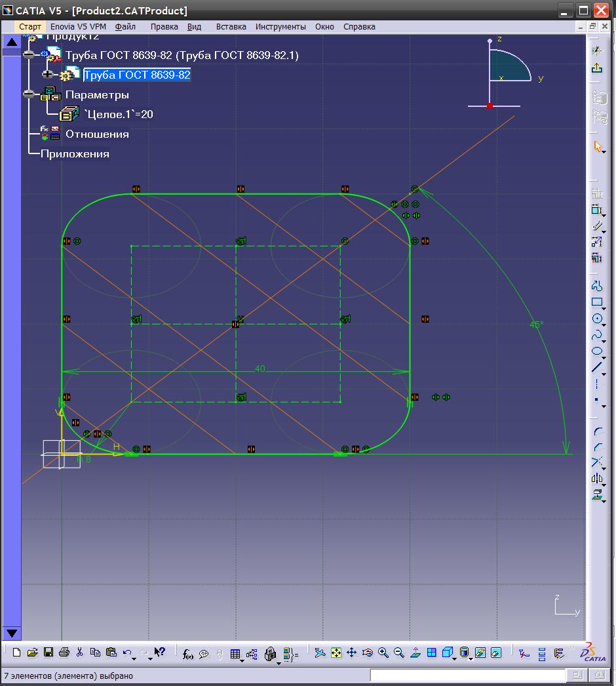The height and width of the screenshot is (686, 616).
Task: Open the Правка menu
Action: click(x=164, y=27)
